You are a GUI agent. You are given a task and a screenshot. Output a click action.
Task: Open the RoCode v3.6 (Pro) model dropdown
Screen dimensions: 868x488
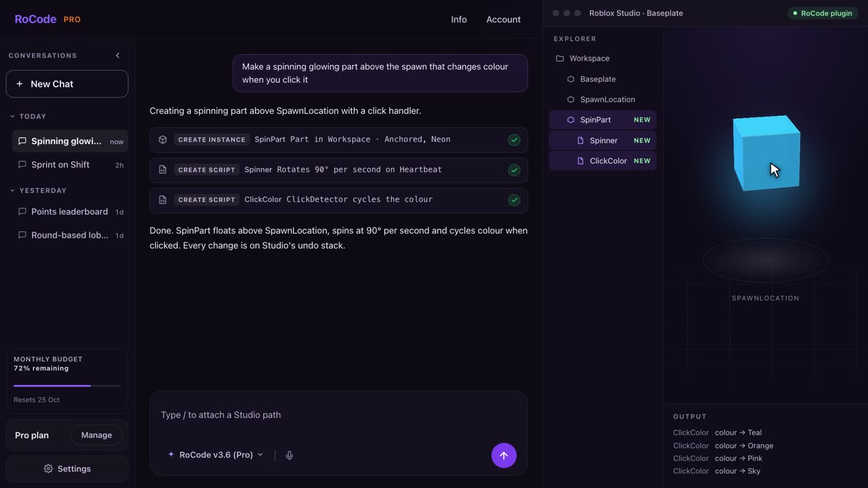point(215,455)
